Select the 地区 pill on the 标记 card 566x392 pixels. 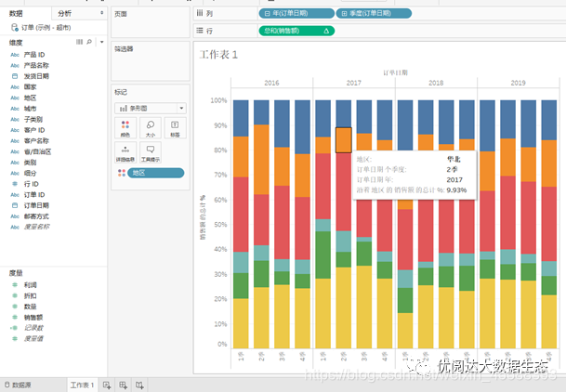155,173
